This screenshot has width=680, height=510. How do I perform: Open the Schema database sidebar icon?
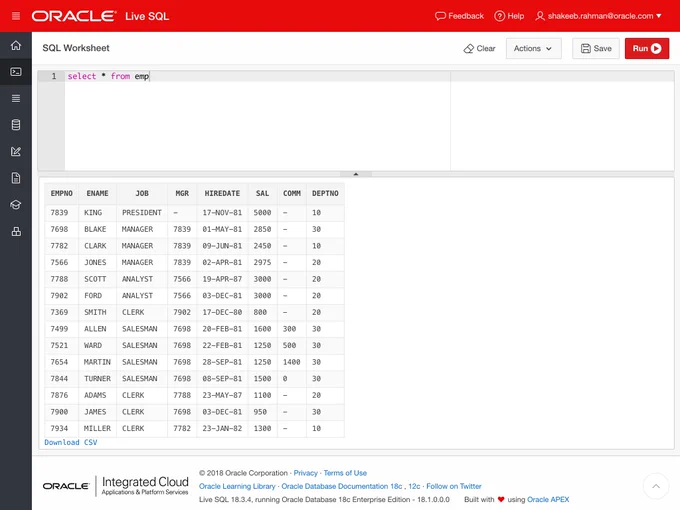coord(16,125)
